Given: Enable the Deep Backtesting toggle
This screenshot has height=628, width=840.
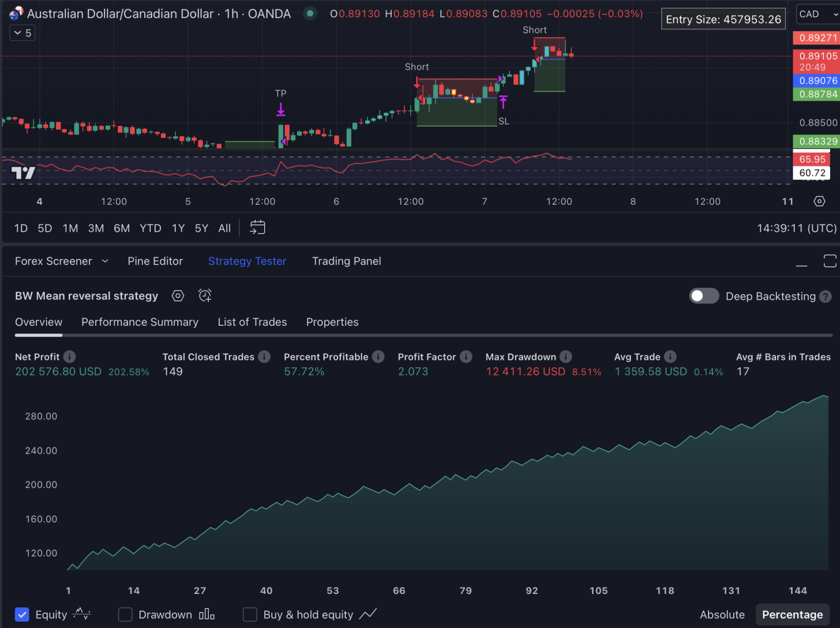Looking at the screenshot, I should (x=704, y=296).
